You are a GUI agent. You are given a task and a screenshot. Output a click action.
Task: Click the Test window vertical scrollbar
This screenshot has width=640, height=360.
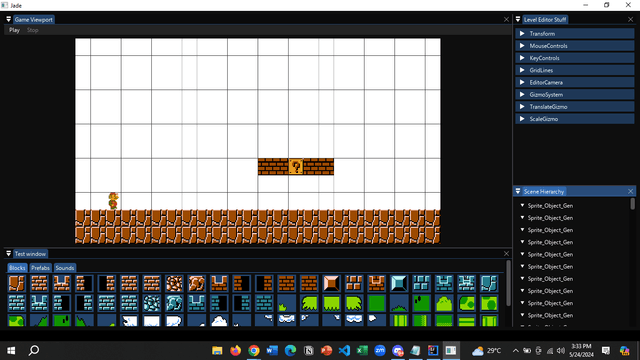pos(508,283)
